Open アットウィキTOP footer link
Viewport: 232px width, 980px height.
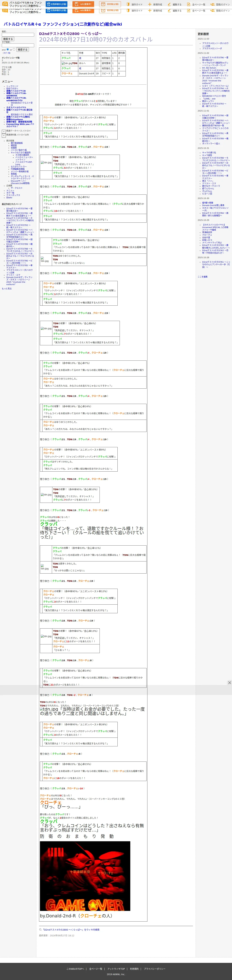[116, 969]
